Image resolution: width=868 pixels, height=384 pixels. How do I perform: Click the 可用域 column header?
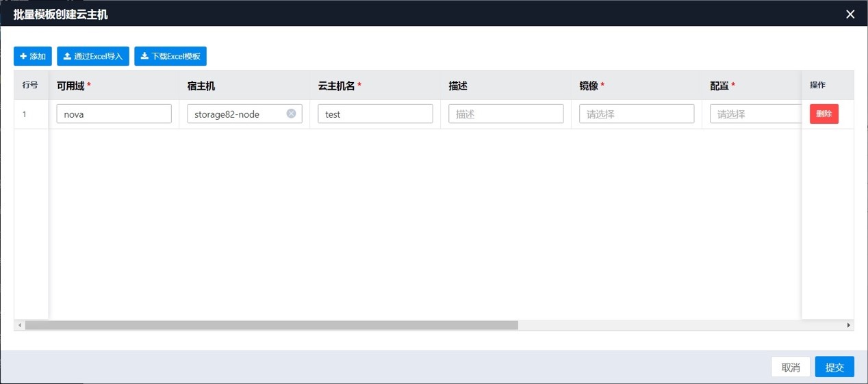[x=114, y=86]
